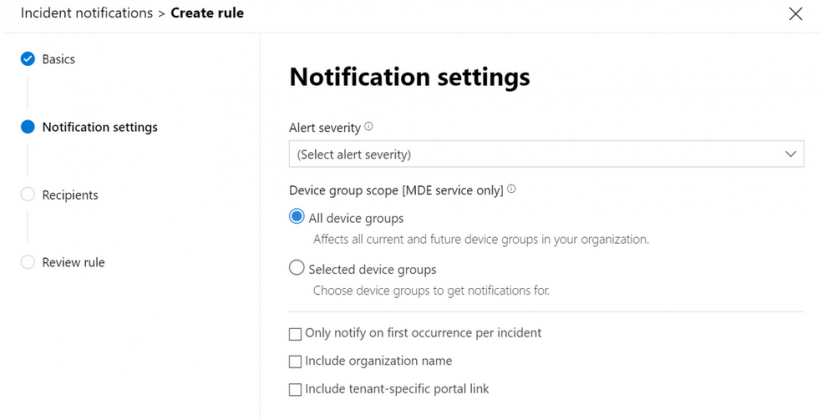The height and width of the screenshot is (420, 822).
Task: Go to the Basics step label
Action: tap(58, 59)
